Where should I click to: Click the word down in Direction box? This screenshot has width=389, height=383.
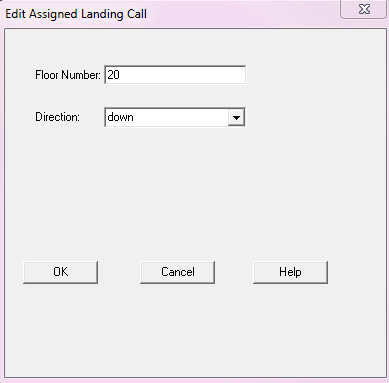[120, 117]
